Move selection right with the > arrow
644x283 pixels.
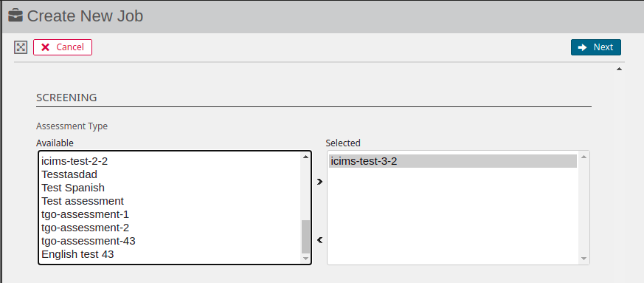pyautogui.click(x=320, y=181)
